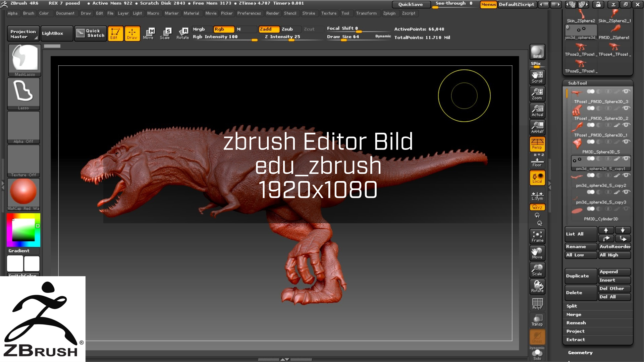
Task: Open the Texture Off selector
Action: click(23, 161)
